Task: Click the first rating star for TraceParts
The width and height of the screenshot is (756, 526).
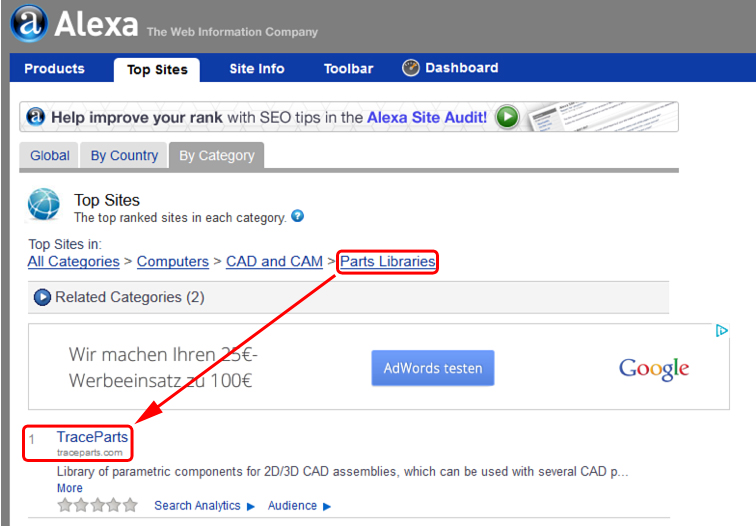Action: pyautogui.click(x=65, y=505)
